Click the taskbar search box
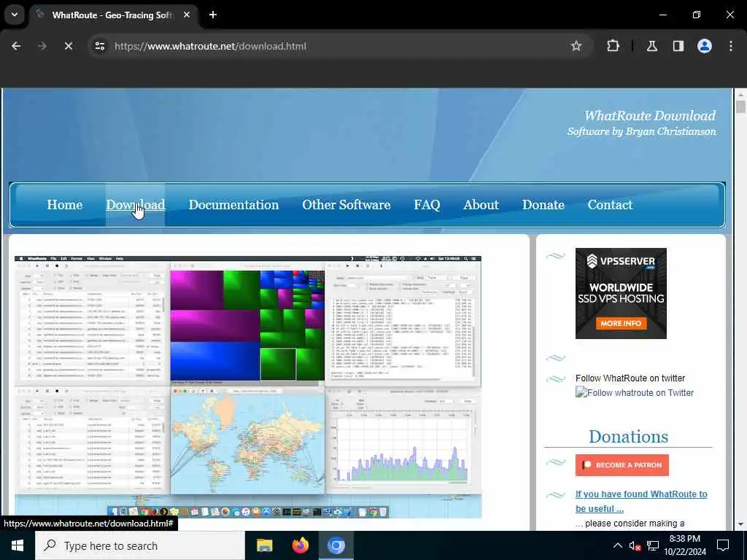This screenshot has width=747, height=560. pyautogui.click(x=139, y=545)
